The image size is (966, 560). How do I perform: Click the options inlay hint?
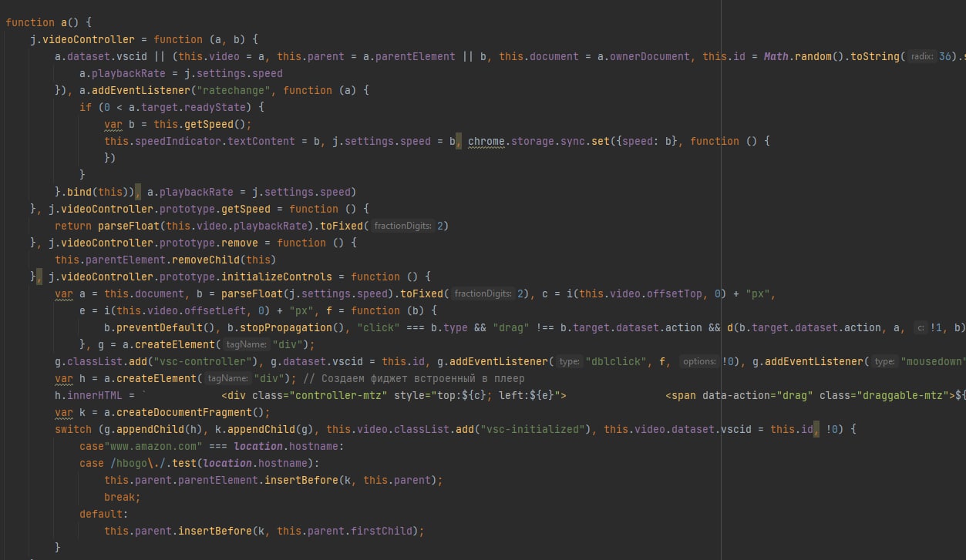point(700,361)
